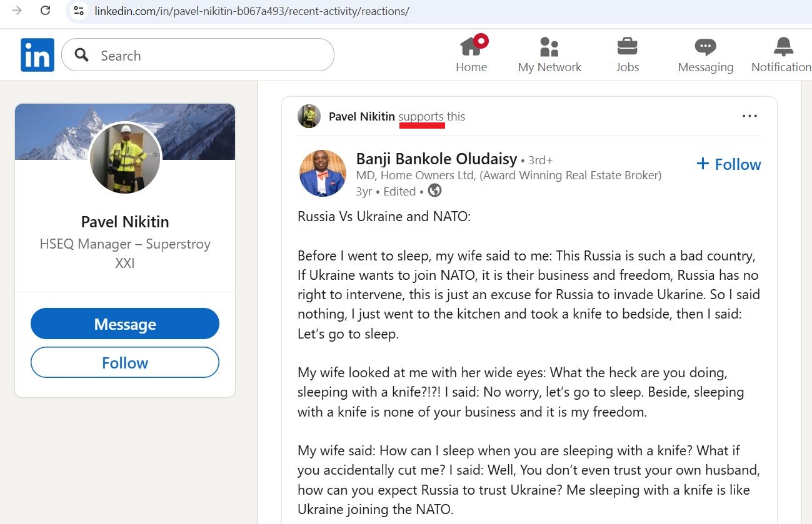Follow Pavel Nikitin via the outlined button

[x=124, y=362]
